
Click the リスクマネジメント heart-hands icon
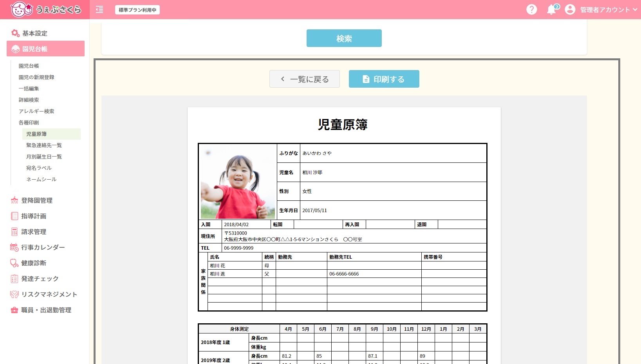(x=14, y=294)
